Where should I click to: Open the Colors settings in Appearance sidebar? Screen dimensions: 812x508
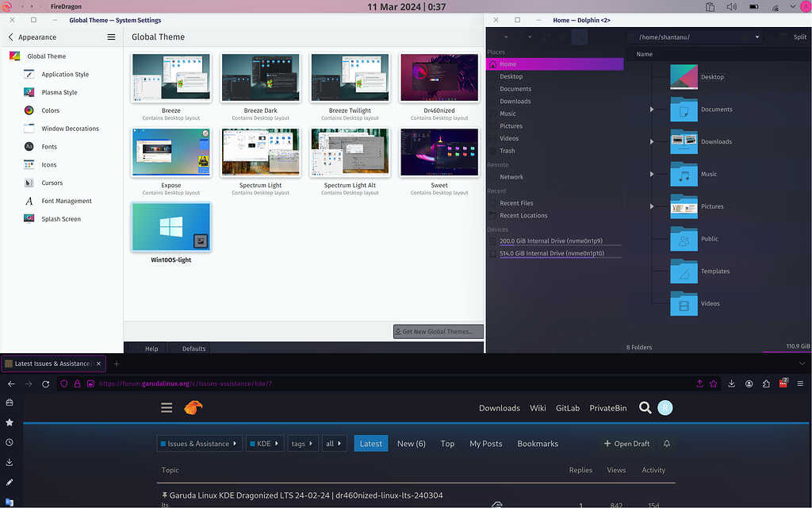50,110
